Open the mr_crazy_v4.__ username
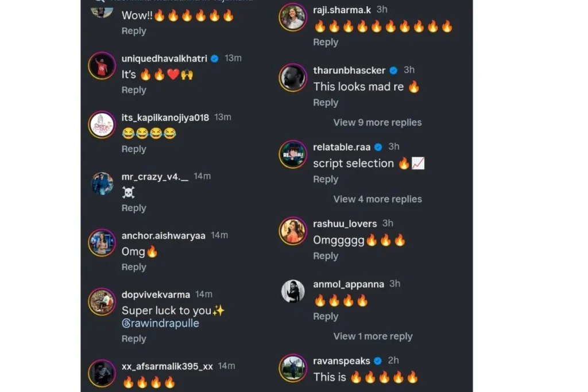The height and width of the screenshot is (392, 588). pyautogui.click(x=155, y=177)
